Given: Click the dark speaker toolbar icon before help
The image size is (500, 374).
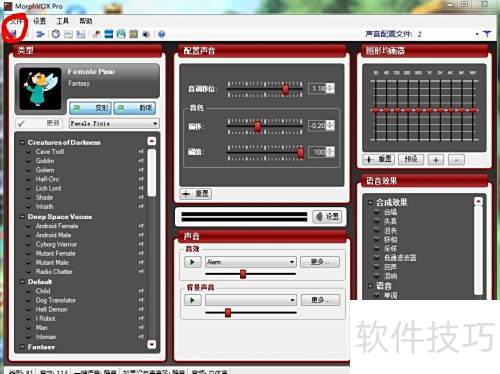Looking at the screenshot, I should click(146, 34).
